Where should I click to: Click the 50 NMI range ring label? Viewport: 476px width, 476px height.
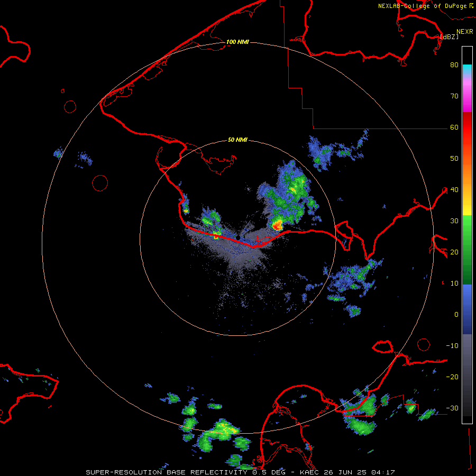(237, 140)
